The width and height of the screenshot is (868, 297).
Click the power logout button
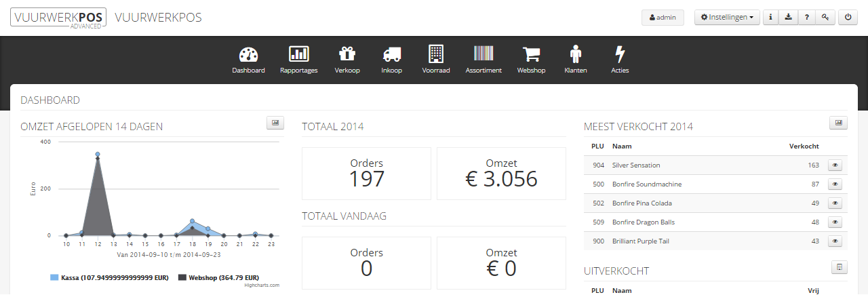click(848, 18)
